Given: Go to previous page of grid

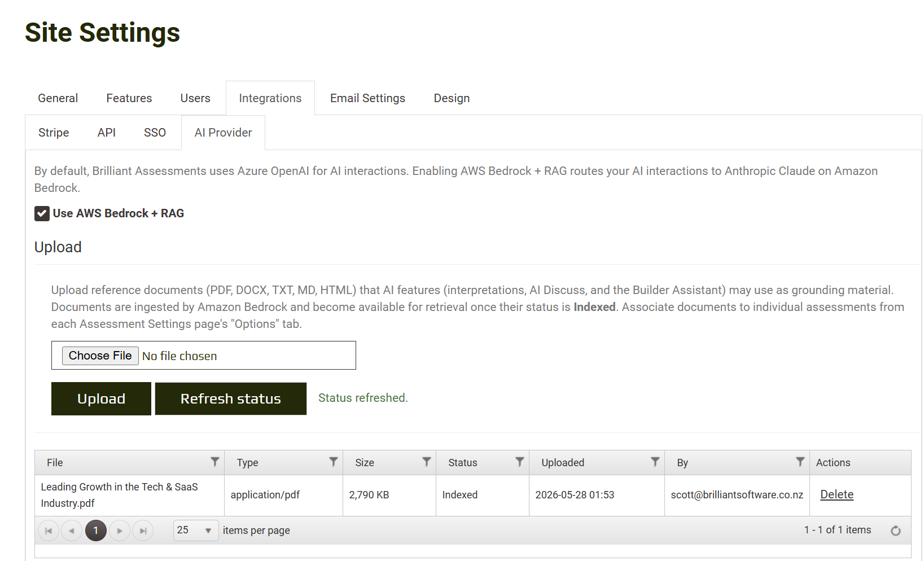Looking at the screenshot, I should pos(72,531).
